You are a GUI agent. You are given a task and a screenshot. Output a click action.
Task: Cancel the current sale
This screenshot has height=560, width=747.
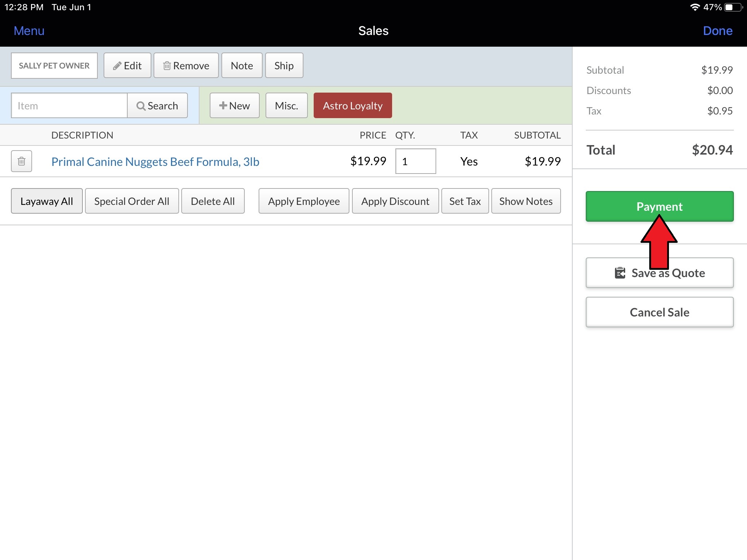tap(659, 312)
